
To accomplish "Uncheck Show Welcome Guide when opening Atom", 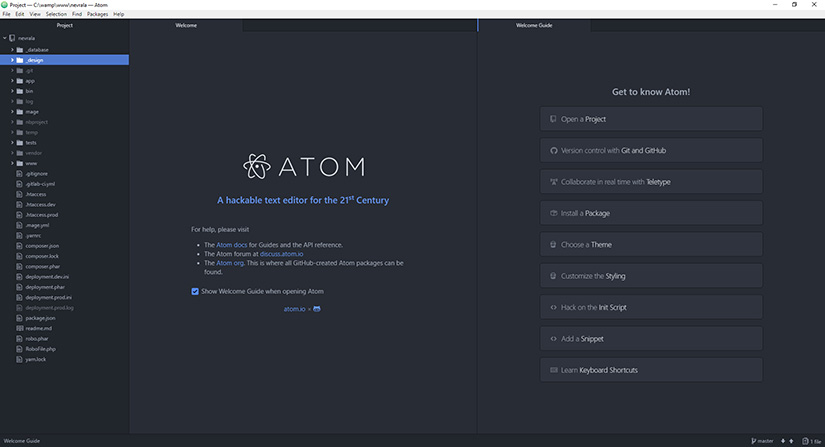I will (195, 291).
